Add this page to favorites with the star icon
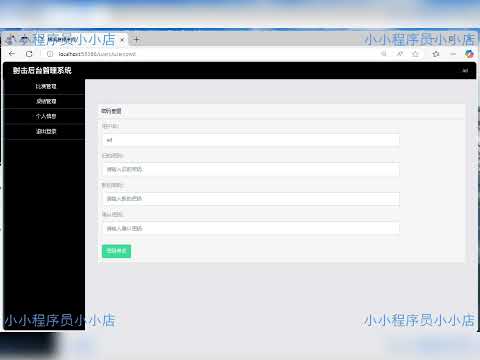The height and width of the screenshot is (360, 480). [415, 54]
